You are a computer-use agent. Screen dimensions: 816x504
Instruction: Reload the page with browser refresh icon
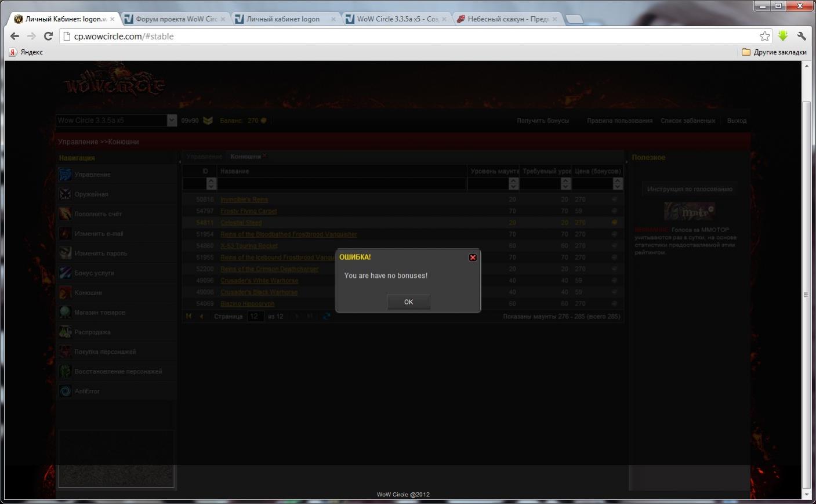(x=49, y=36)
